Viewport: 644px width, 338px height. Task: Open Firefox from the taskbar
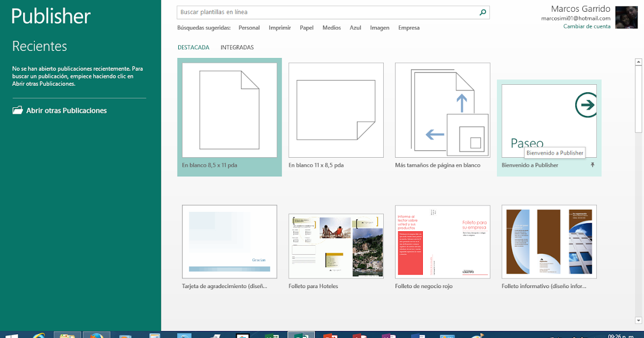(x=97, y=335)
